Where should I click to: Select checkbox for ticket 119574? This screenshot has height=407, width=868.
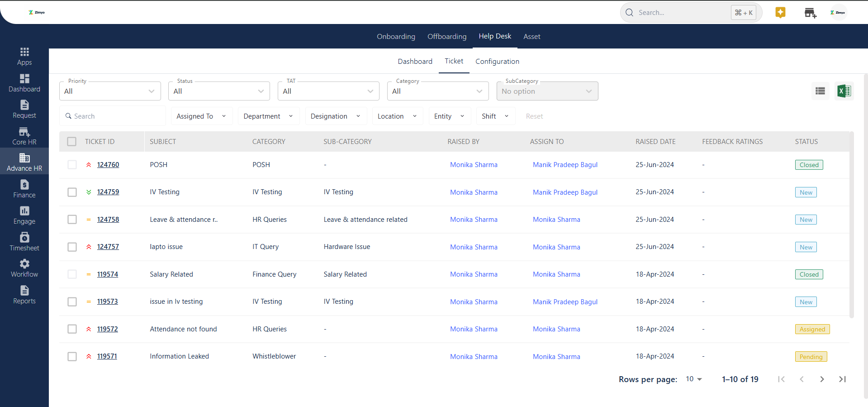tap(72, 274)
